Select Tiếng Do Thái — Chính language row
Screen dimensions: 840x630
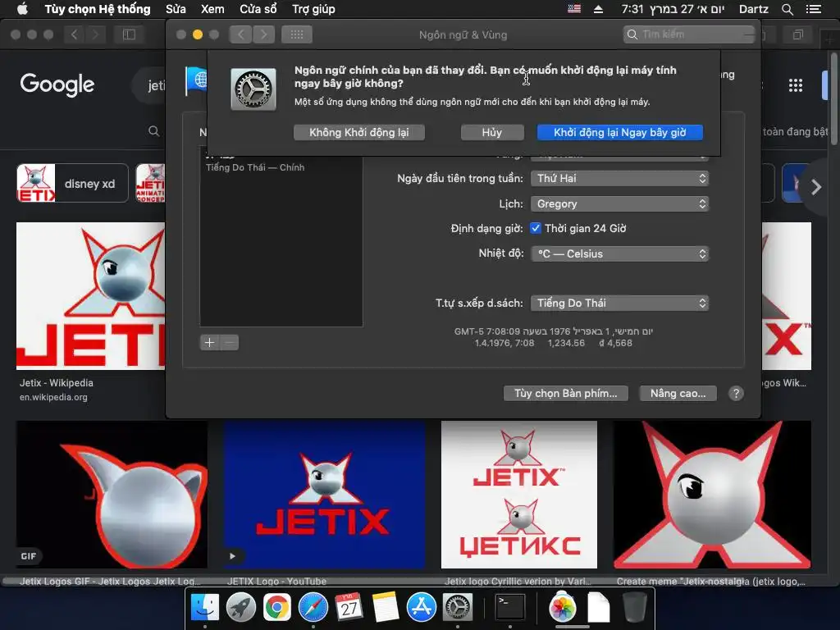point(281,162)
